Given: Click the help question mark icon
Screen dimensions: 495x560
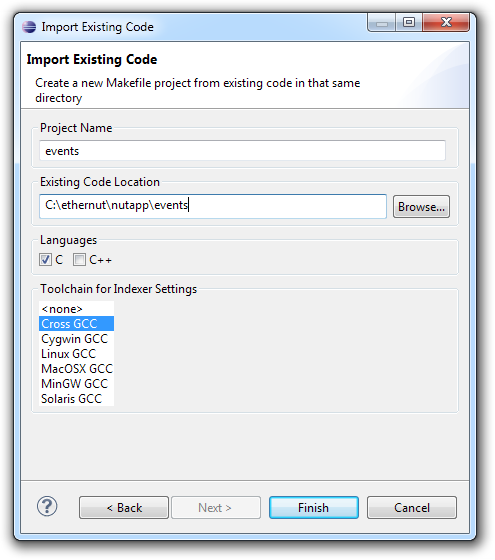Looking at the screenshot, I should click(x=47, y=506).
